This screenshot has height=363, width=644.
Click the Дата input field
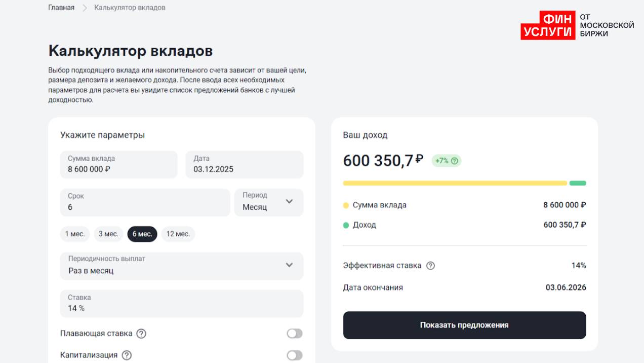pyautogui.click(x=244, y=164)
